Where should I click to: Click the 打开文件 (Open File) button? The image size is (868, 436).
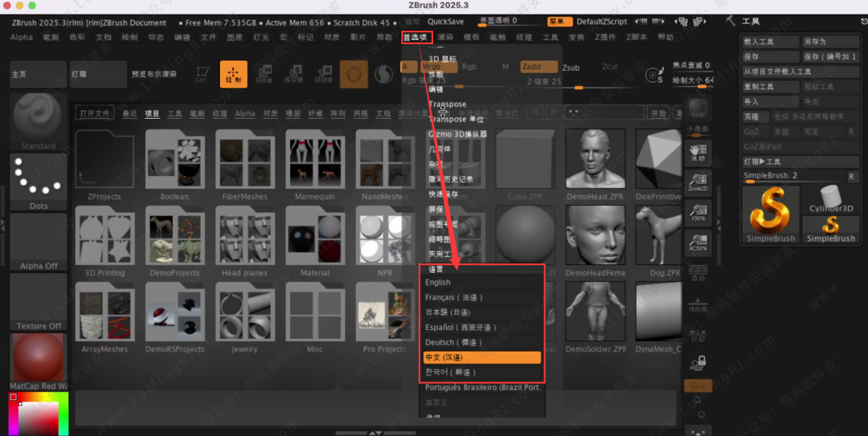(96, 114)
